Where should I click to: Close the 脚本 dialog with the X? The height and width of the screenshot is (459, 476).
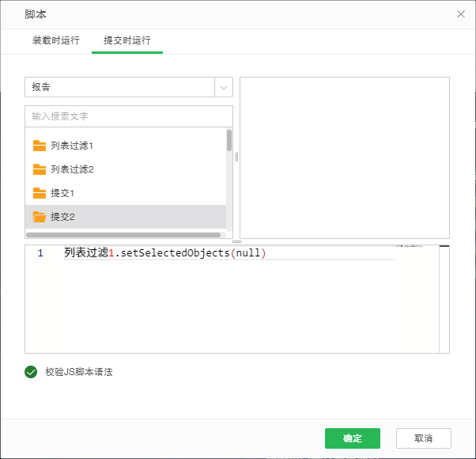[x=461, y=14]
